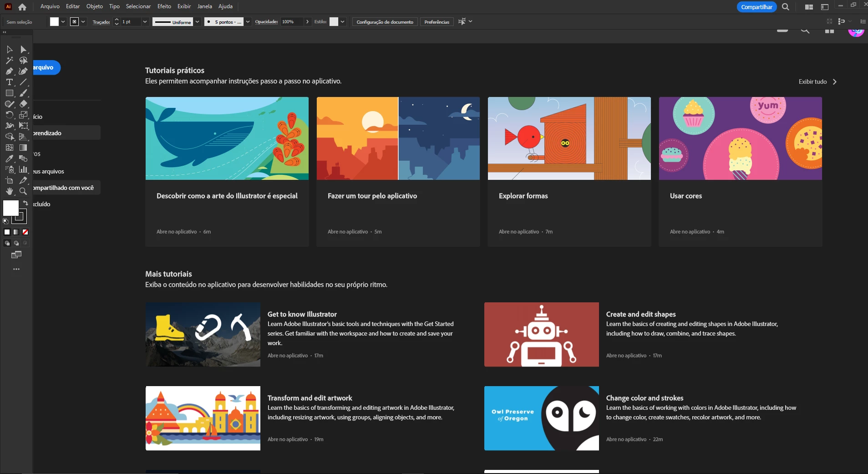Expand opacity arrow next to 100%

click(308, 21)
